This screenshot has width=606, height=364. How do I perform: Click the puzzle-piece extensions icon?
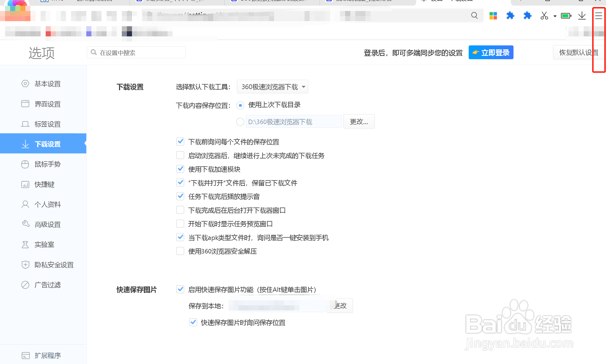(510, 16)
